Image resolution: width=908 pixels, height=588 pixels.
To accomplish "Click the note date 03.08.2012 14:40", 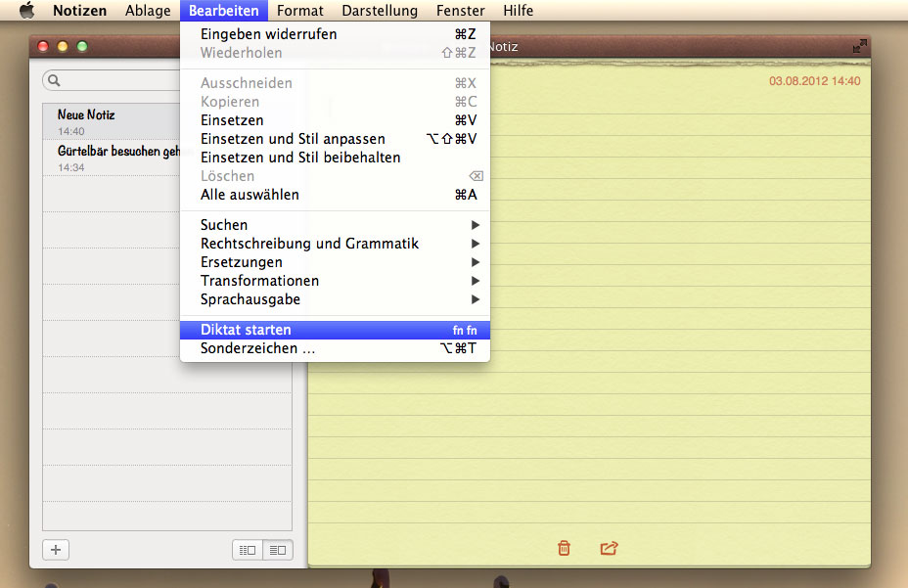I will point(814,81).
